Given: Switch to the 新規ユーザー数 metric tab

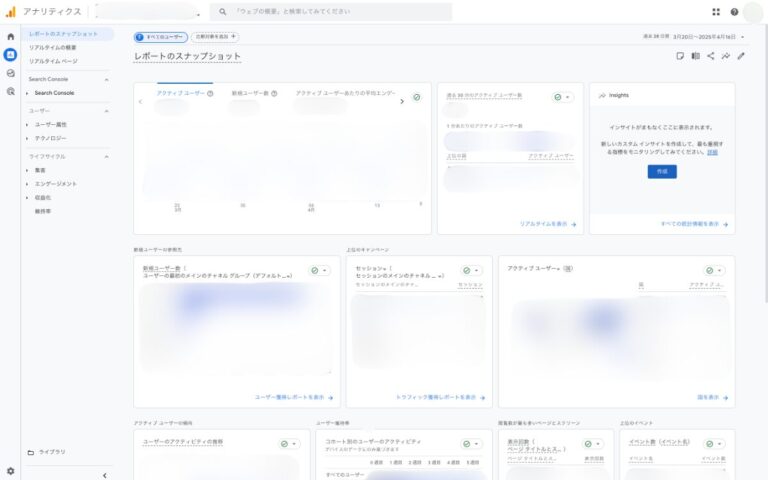Looking at the screenshot, I should click(250, 93).
